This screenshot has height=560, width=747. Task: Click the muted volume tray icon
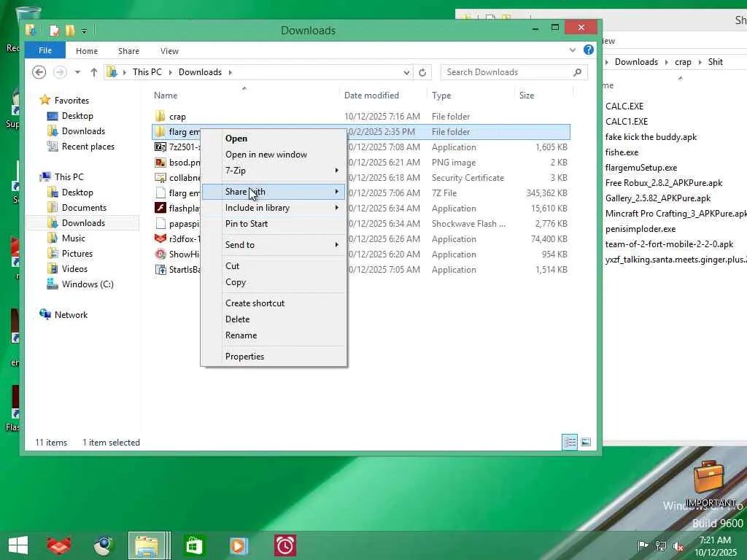coord(678,545)
